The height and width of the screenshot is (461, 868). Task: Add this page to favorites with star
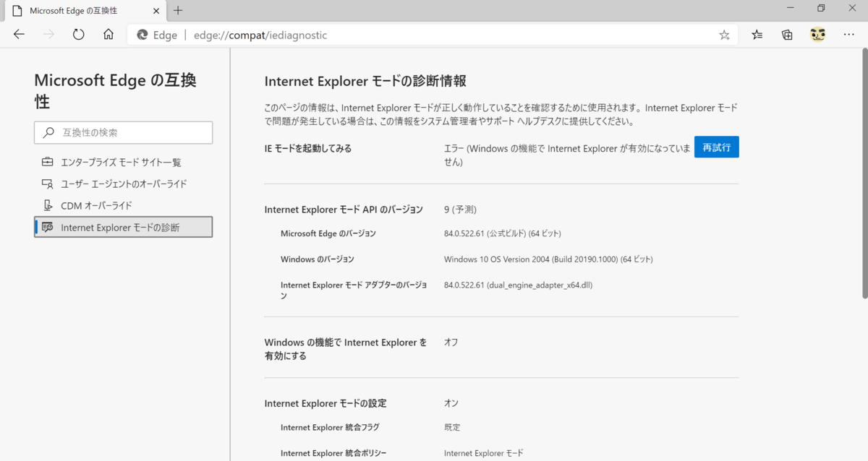point(724,35)
